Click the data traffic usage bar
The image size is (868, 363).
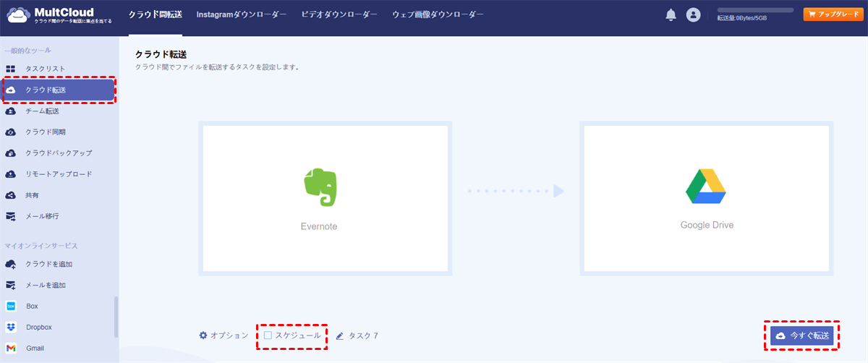pos(755,10)
